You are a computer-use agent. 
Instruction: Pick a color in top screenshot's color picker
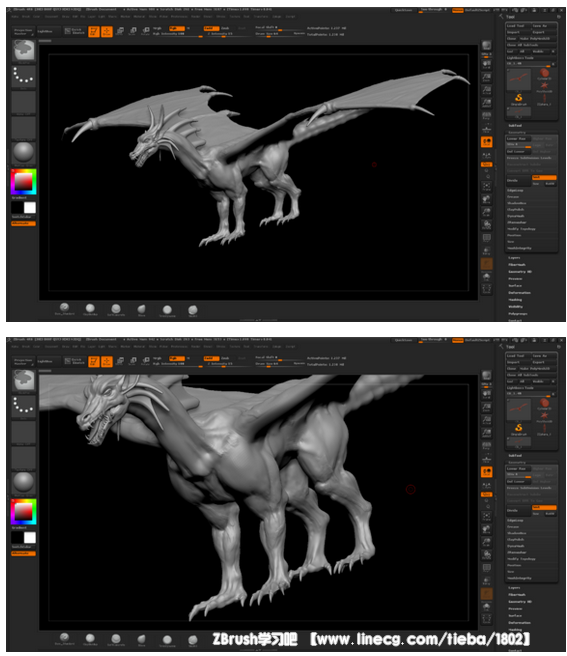point(23,182)
